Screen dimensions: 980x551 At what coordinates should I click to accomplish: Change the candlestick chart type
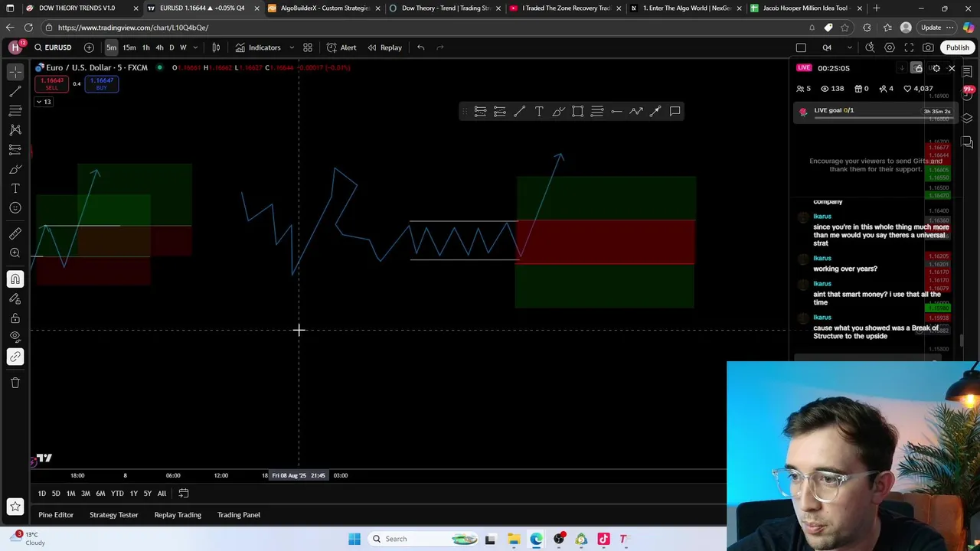[216, 47]
